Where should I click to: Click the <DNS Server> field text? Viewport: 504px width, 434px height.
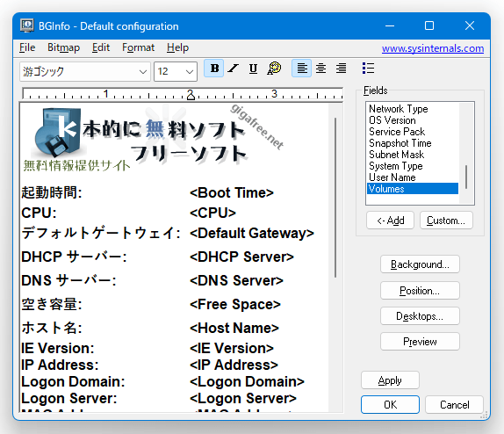(x=236, y=280)
